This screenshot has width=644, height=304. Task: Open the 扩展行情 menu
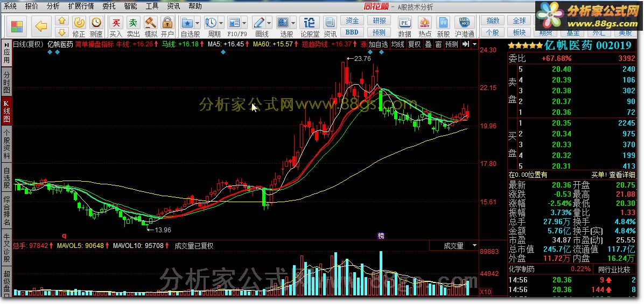pyautogui.click(x=81, y=6)
